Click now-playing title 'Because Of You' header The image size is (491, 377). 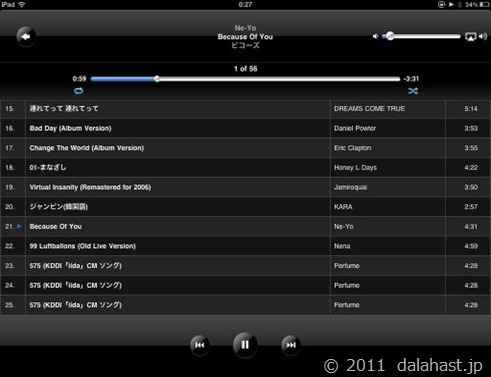tap(245, 37)
